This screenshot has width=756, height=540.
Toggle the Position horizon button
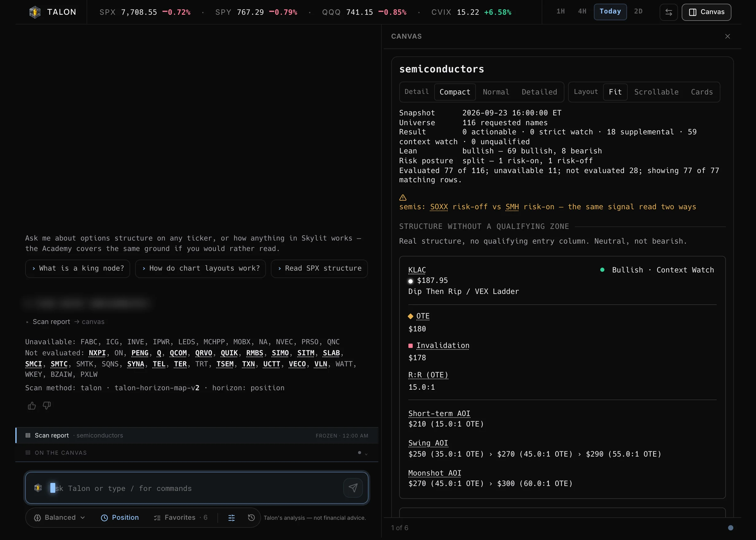pos(120,518)
